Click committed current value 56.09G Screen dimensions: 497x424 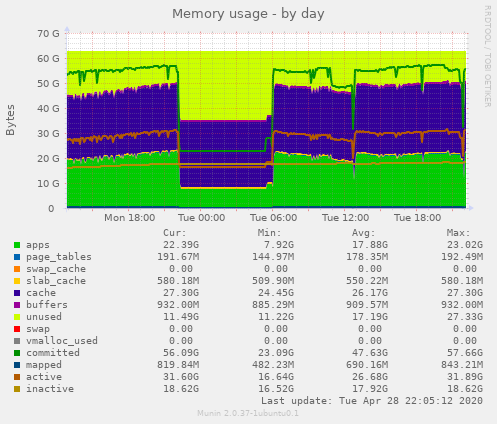click(x=181, y=353)
